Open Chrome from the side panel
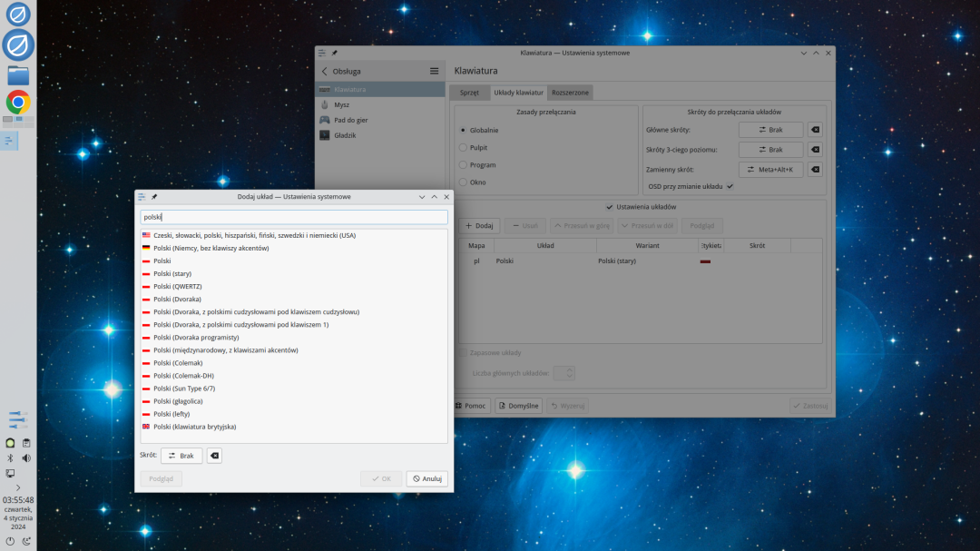 (18, 102)
